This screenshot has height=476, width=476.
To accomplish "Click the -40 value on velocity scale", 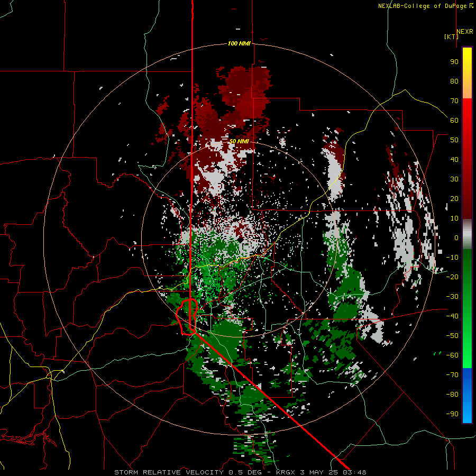I will [x=452, y=316].
